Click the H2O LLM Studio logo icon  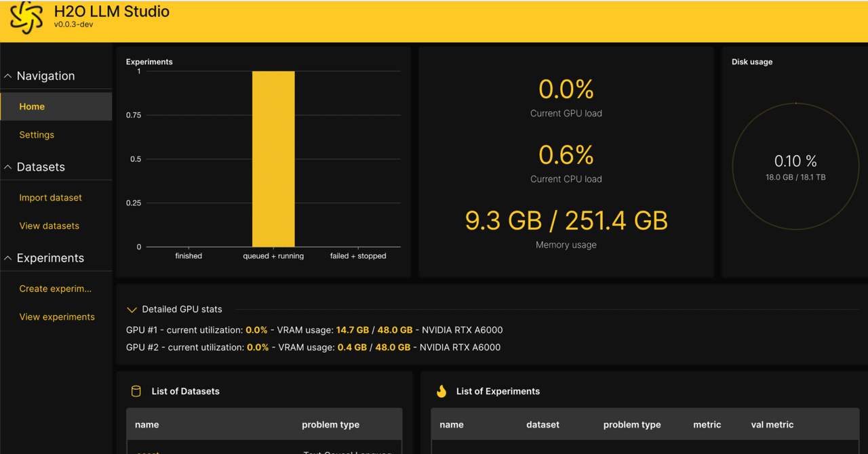pos(26,18)
